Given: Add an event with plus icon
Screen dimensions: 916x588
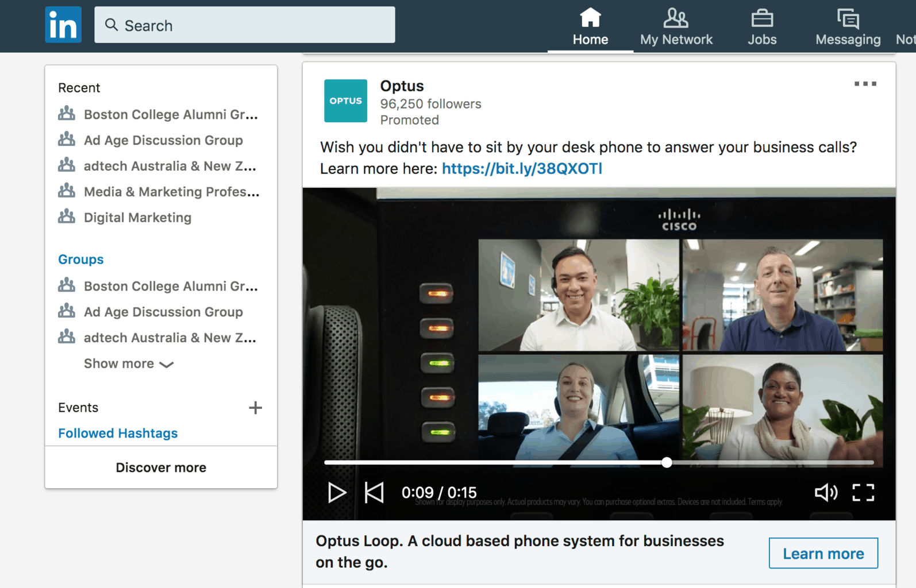Looking at the screenshot, I should pyautogui.click(x=255, y=408).
